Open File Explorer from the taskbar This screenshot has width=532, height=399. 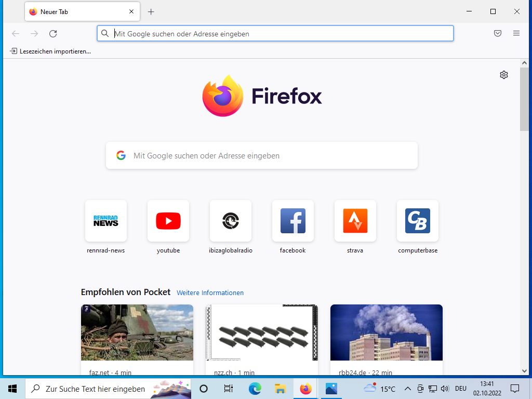280,389
